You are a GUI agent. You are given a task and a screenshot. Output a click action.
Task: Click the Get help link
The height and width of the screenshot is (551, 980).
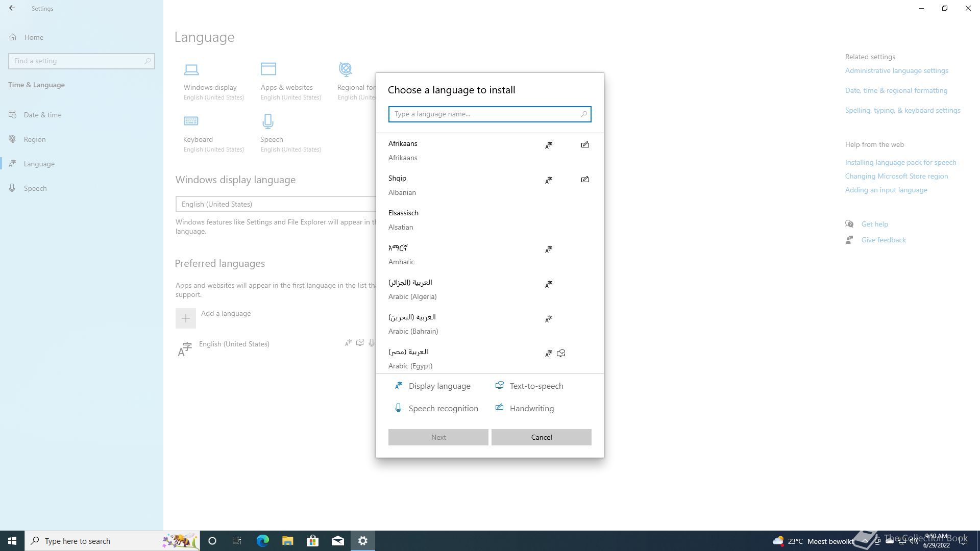(874, 224)
